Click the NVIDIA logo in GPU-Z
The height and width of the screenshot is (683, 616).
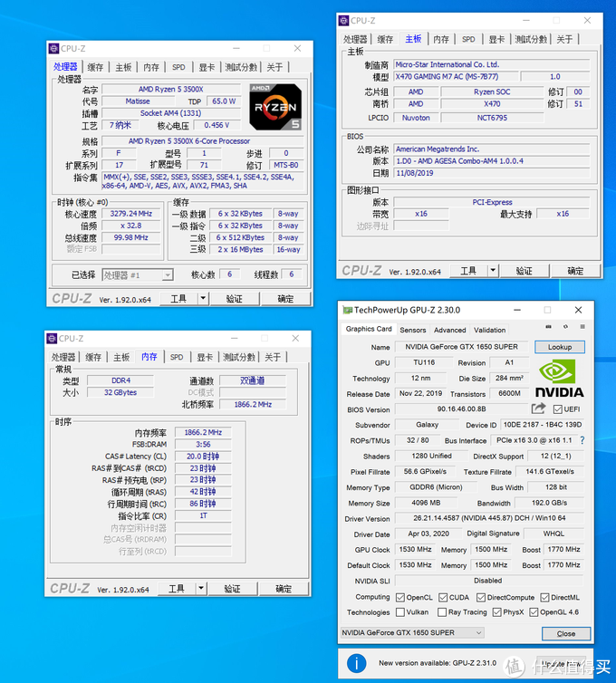coord(559,379)
